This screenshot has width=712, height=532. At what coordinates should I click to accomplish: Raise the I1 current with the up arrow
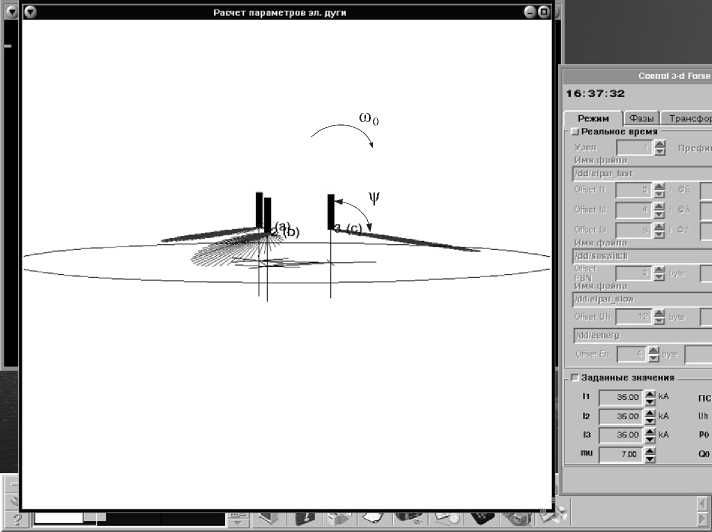click(x=650, y=394)
